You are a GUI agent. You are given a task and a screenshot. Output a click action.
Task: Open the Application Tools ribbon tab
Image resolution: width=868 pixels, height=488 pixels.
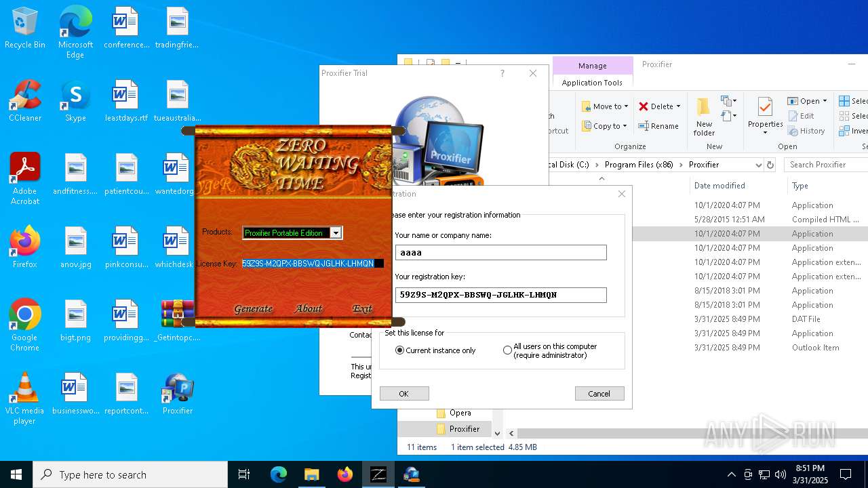pyautogui.click(x=592, y=83)
